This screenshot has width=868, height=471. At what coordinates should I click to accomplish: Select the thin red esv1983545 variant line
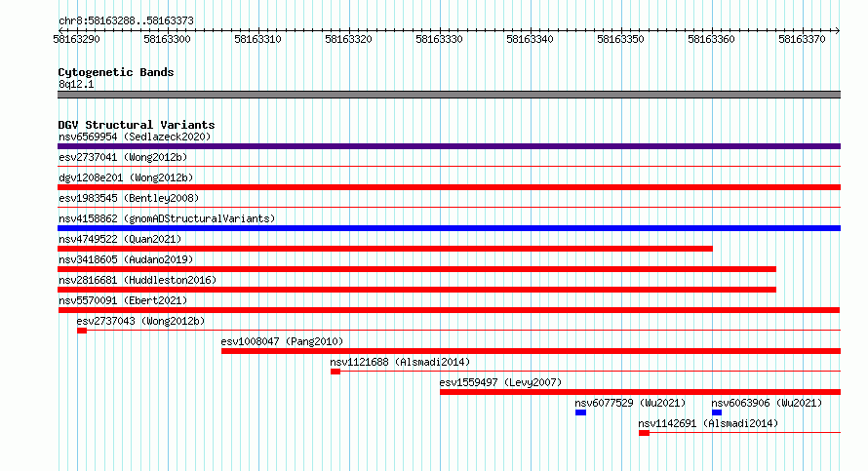point(449,207)
